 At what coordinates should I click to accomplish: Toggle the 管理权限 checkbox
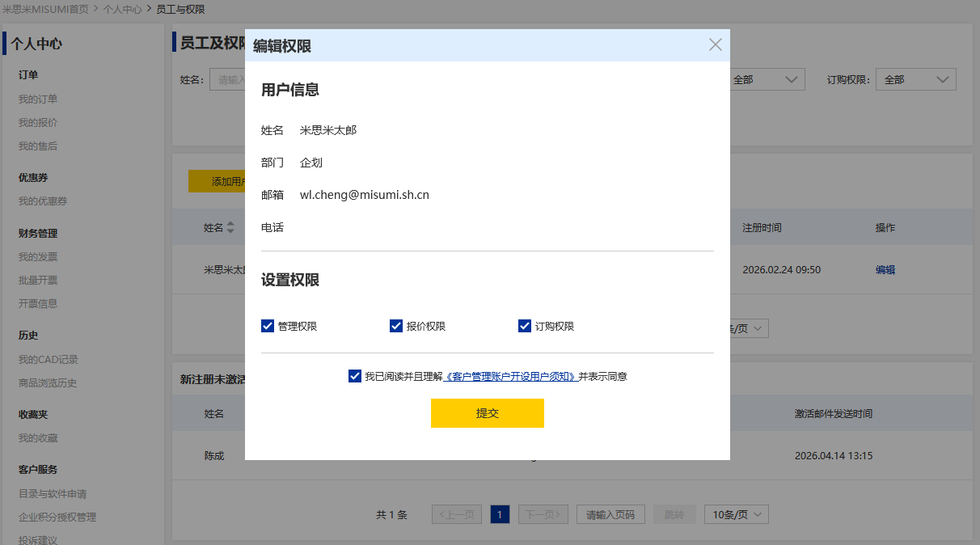268,326
